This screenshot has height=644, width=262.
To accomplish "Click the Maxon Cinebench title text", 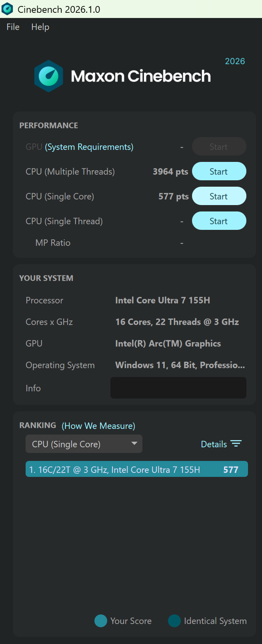I will 141,76.
